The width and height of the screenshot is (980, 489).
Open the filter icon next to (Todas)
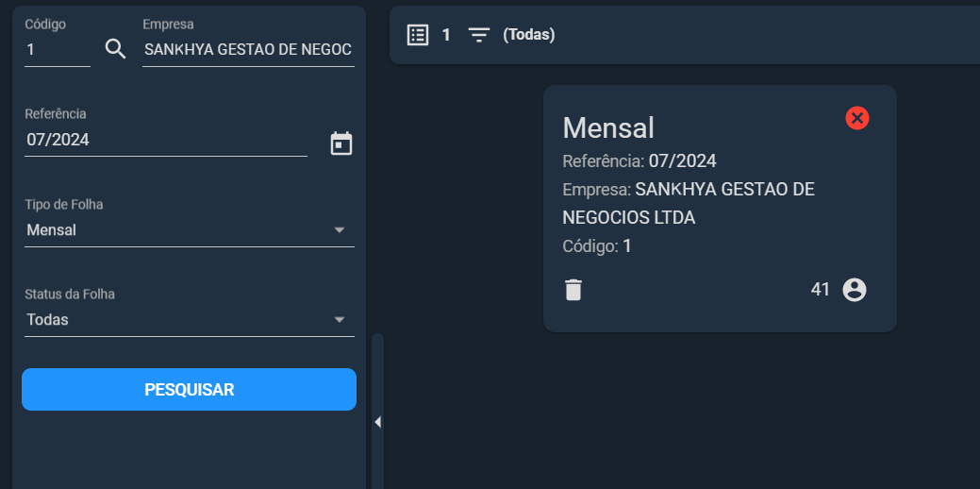pyautogui.click(x=479, y=35)
